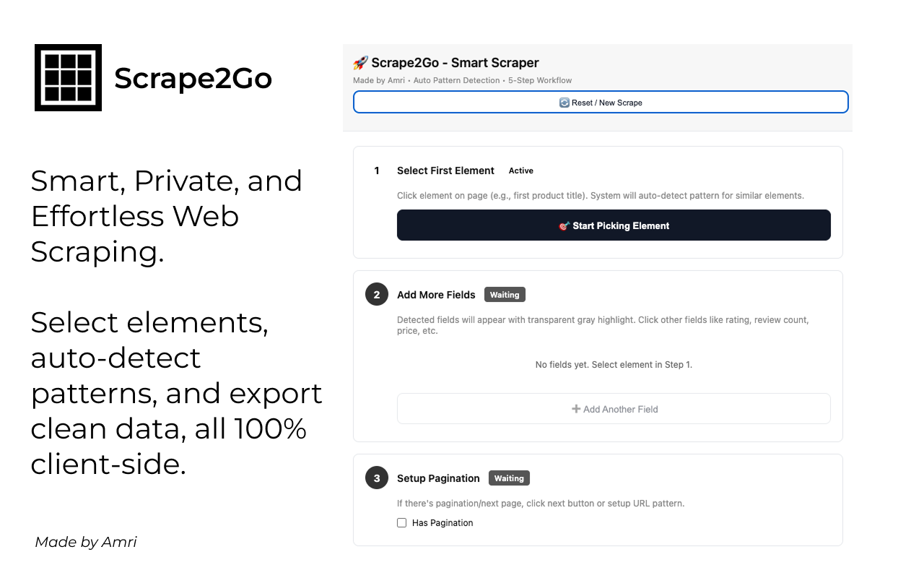
Task: Click the Step 1 number indicator
Action: click(376, 171)
